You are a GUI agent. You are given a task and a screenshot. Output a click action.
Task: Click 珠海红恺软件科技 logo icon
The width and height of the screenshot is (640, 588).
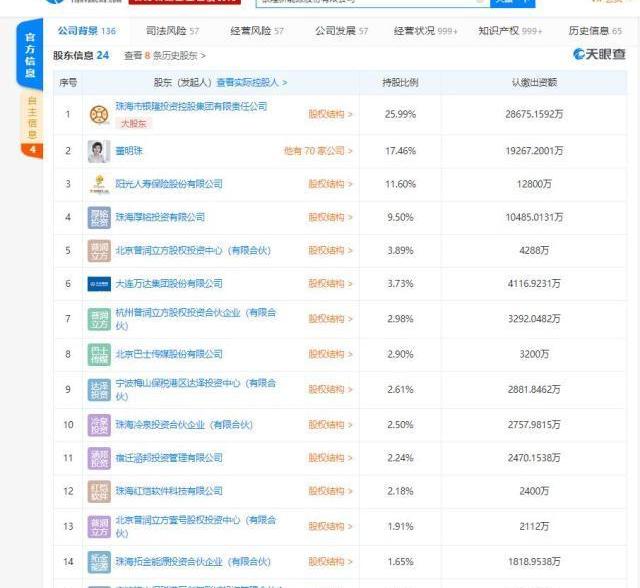pos(99,491)
